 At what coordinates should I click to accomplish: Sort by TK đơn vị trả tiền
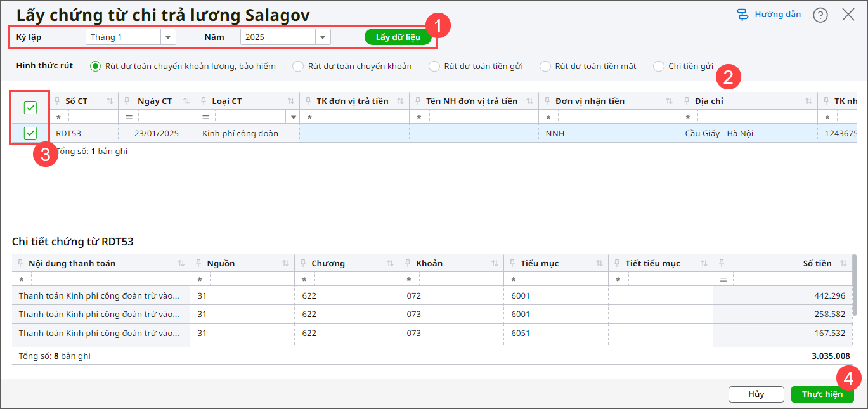pyautogui.click(x=401, y=101)
